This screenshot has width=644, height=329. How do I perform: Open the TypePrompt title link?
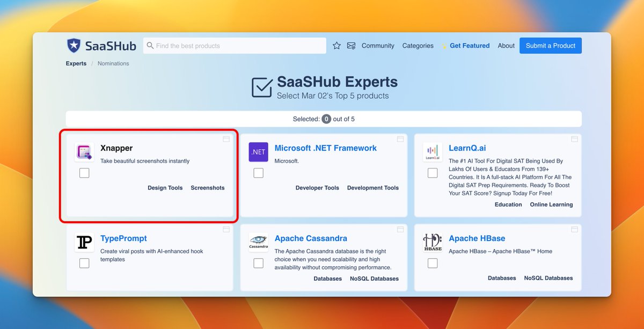[x=123, y=238]
